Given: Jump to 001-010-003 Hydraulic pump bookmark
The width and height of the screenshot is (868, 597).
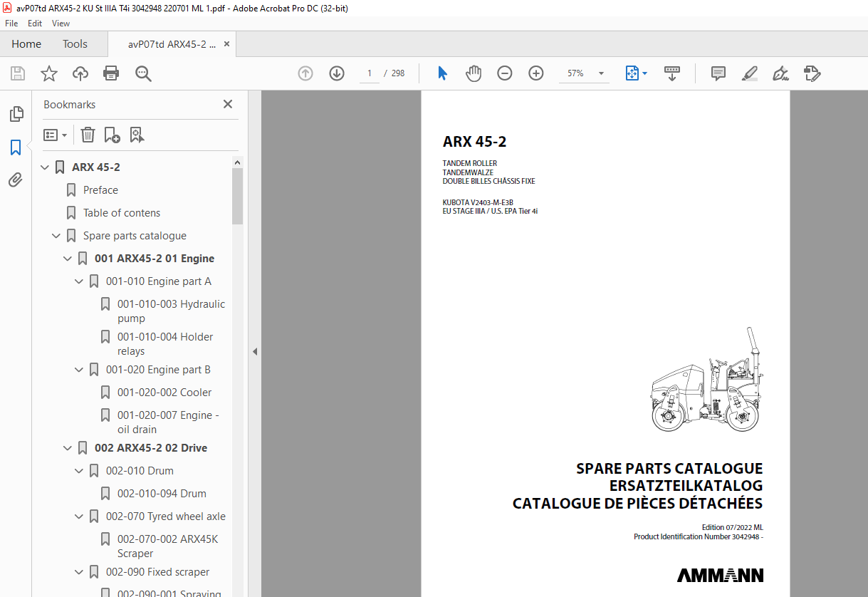Looking at the screenshot, I should [171, 311].
